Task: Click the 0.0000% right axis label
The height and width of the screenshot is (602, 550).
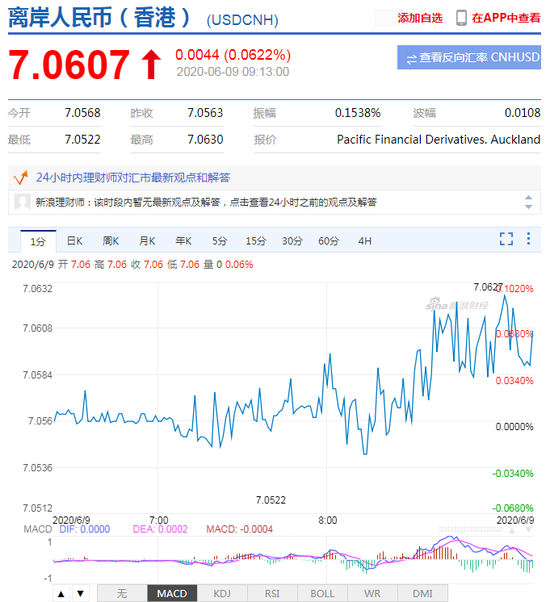Action: [x=514, y=427]
